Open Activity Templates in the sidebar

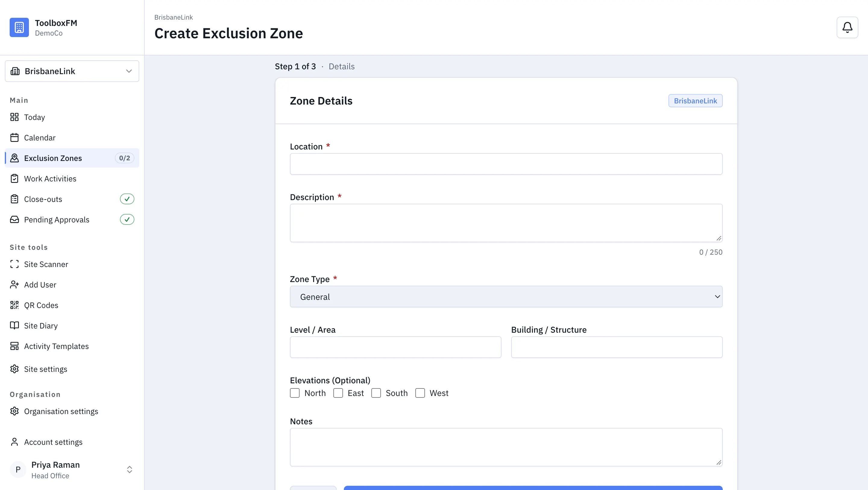coord(72,346)
